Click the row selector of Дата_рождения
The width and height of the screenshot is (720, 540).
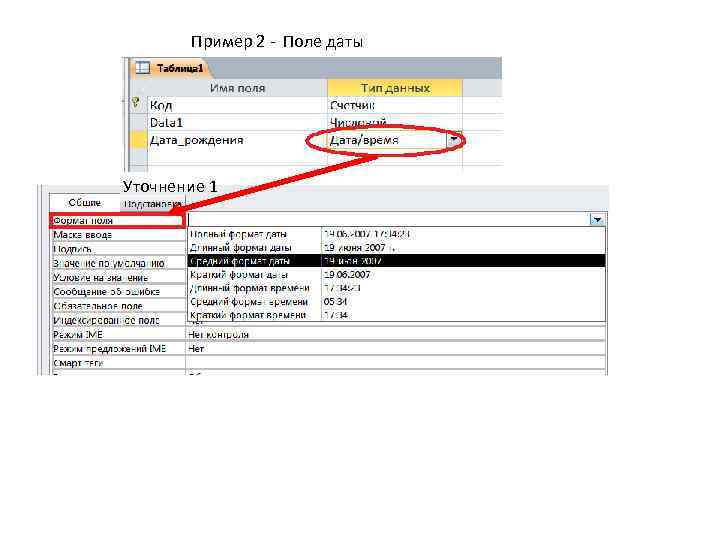tap(138, 140)
